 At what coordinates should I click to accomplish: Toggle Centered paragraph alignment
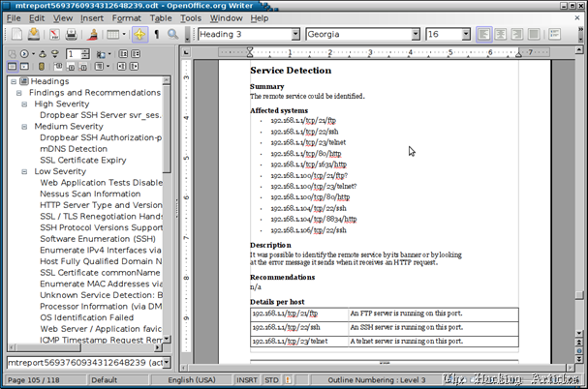pyautogui.click(x=500, y=34)
